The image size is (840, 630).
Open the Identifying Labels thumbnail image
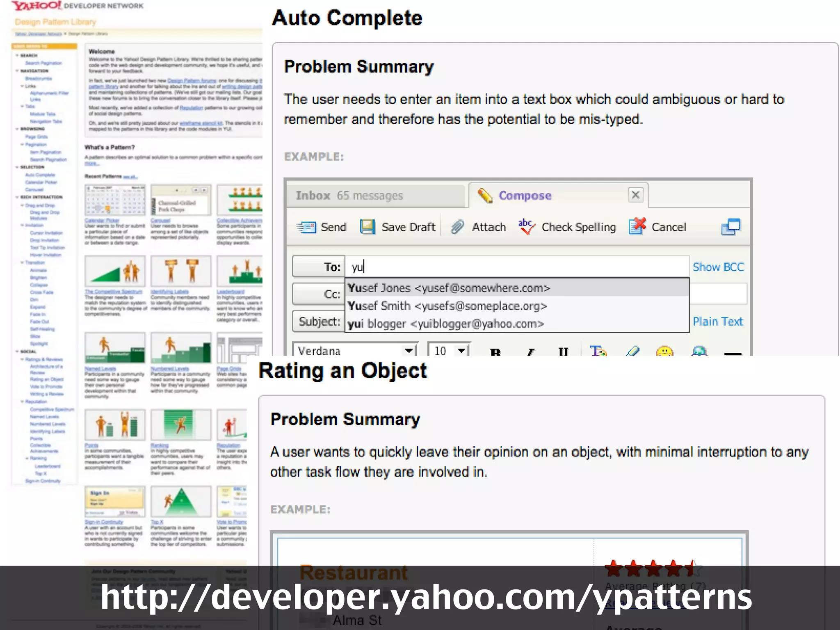coord(181,271)
